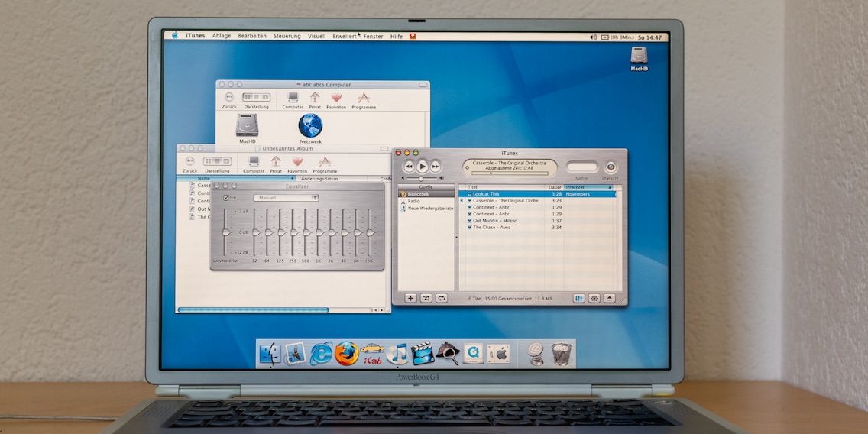
Task: Click Programme icon in Unbekanntes Album toolbar
Action: click(x=325, y=164)
